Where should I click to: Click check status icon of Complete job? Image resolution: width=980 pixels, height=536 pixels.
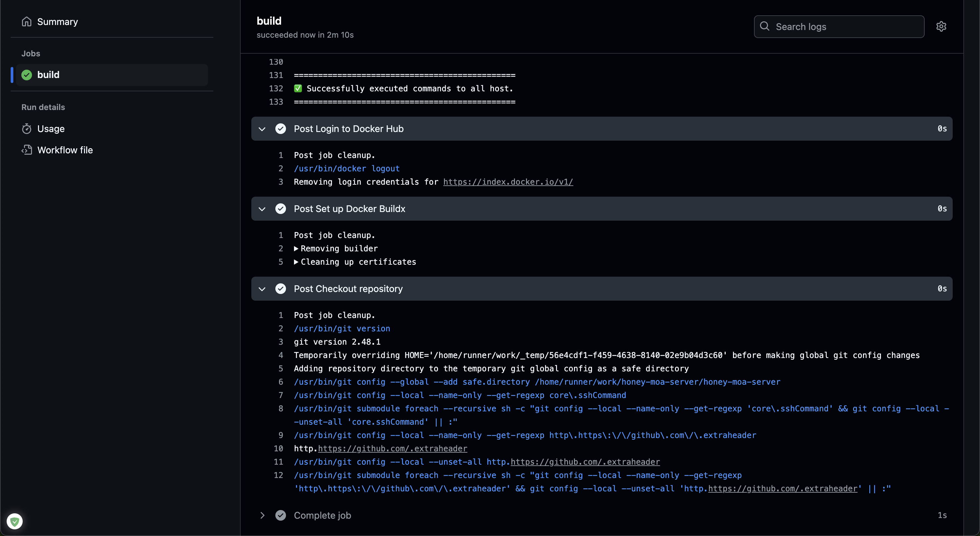[281, 515]
